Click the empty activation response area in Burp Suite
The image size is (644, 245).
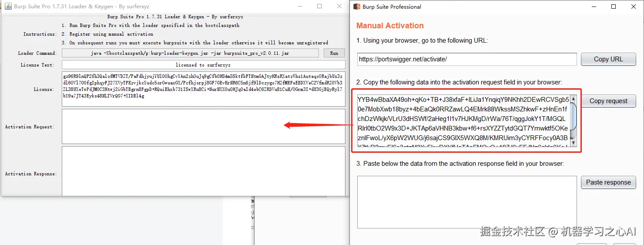[x=467, y=202]
